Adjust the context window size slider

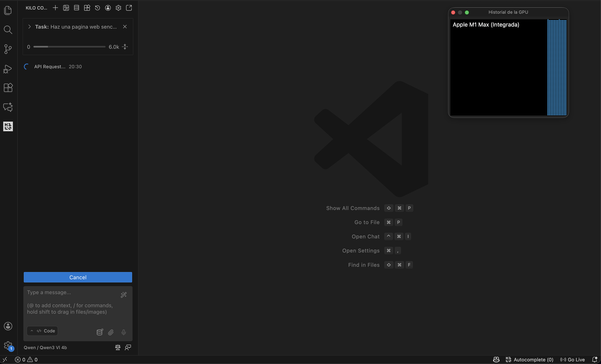coord(69,47)
